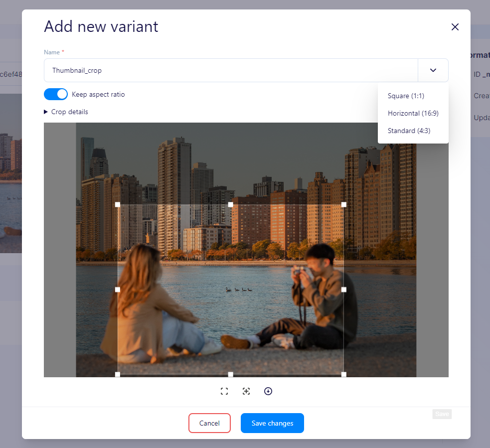
Task: Click the faded Save button behind dialog
Action: (x=442, y=414)
